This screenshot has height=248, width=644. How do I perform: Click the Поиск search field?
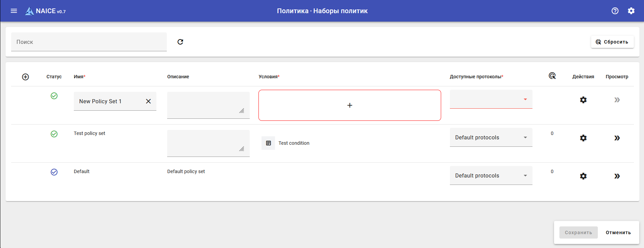[x=89, y=42]
